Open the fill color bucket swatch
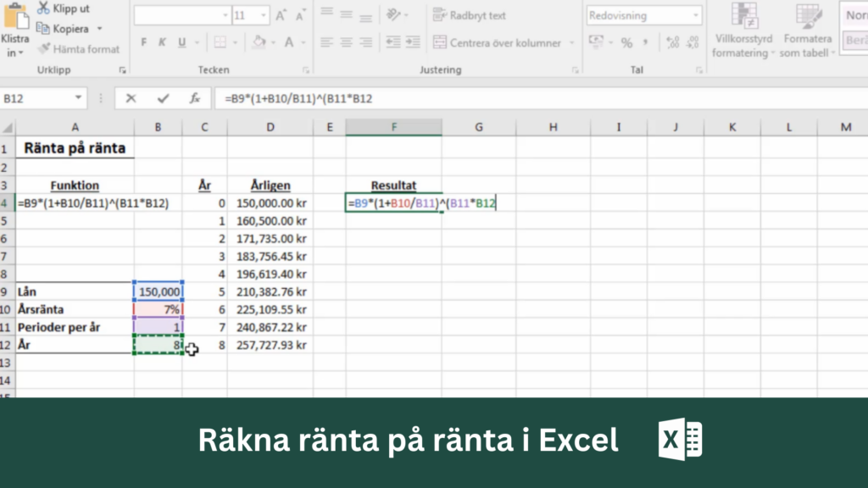The image size is (868, 488). [x=259, y=42]
